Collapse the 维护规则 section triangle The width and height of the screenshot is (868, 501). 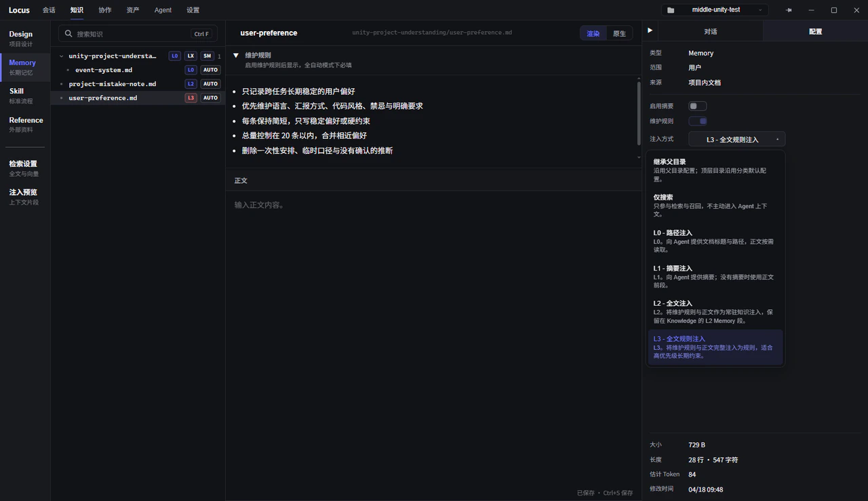tap(236, 56)
